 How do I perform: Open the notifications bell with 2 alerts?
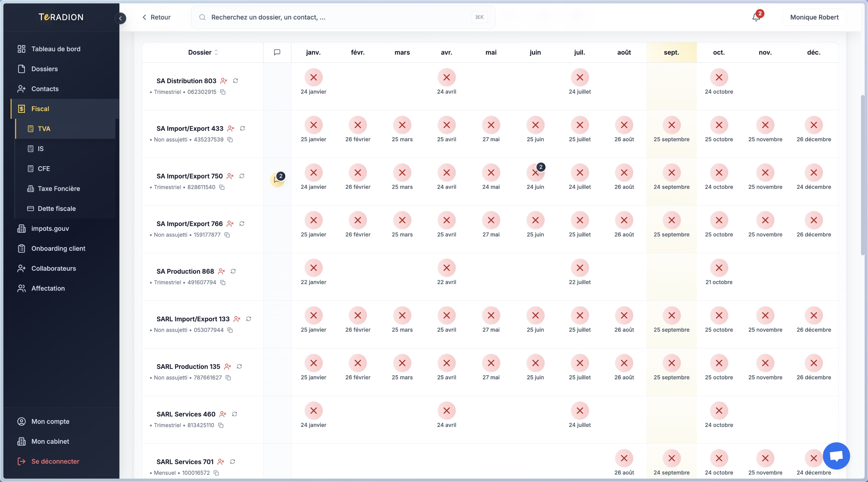(756, 17)
